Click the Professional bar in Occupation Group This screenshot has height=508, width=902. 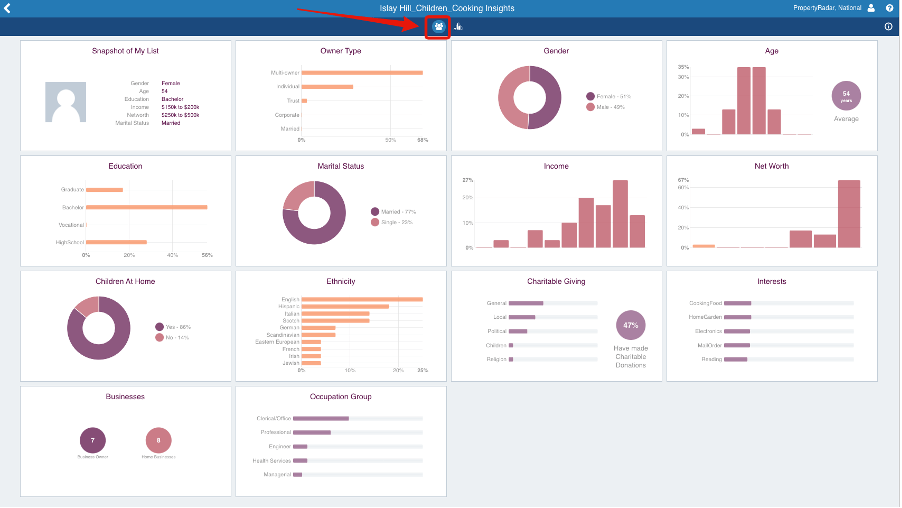pos(312,433)
